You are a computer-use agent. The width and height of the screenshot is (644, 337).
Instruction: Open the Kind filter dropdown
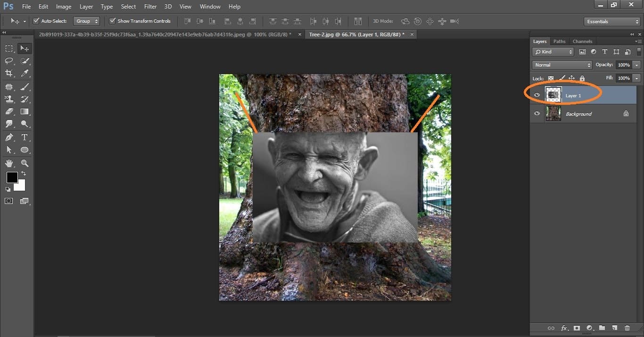click(553, 52)
